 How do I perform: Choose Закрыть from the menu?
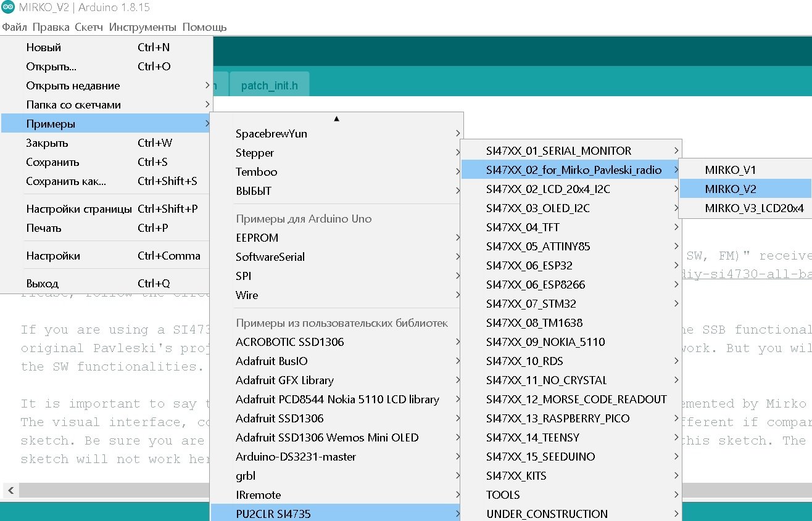pos(107,143)
